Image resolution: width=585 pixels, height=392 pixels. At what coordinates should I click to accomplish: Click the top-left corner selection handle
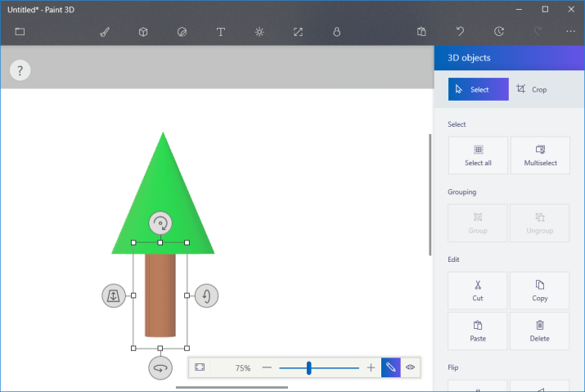pos(133,243)
